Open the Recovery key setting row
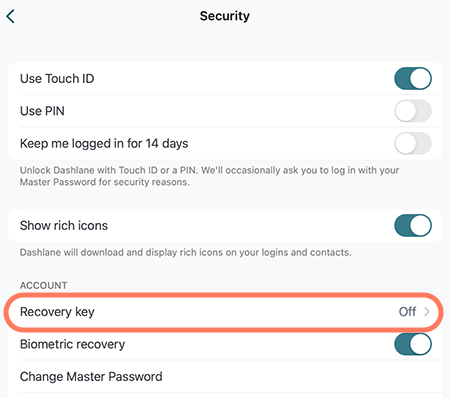This screenshot has width=450, height=398. click(x=224, y=312)
